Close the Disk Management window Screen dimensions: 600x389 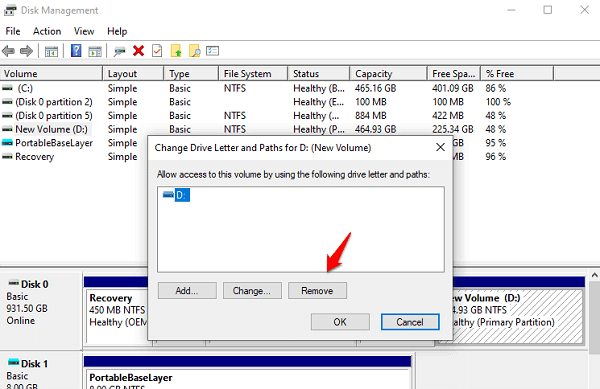tap(584, 10)
